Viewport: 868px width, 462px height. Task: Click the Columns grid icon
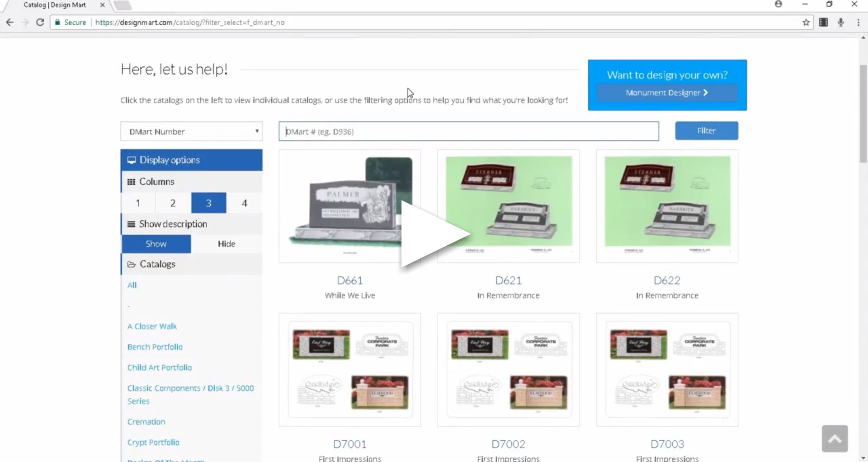[131, 182]
